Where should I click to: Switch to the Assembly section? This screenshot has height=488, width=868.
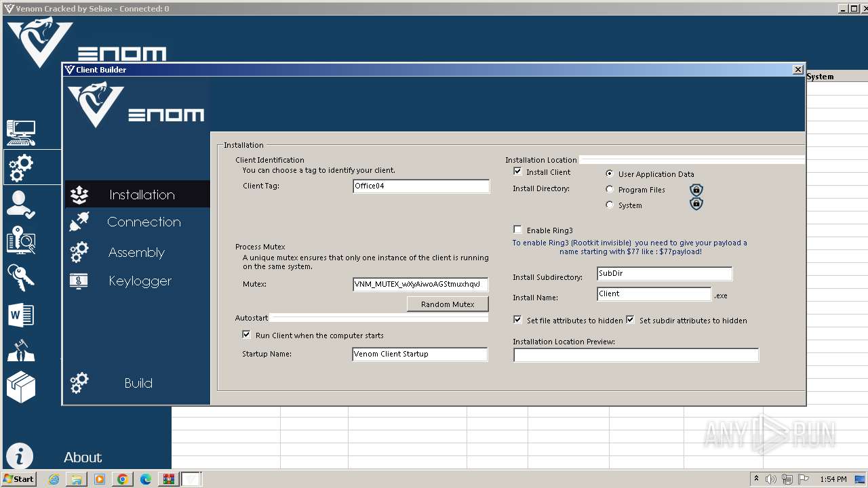click(136, 253)
